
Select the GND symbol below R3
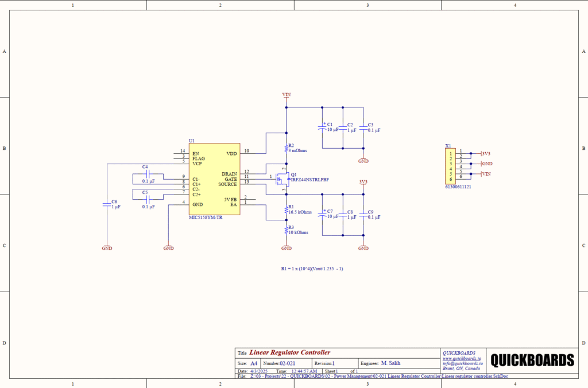[286, 247]
